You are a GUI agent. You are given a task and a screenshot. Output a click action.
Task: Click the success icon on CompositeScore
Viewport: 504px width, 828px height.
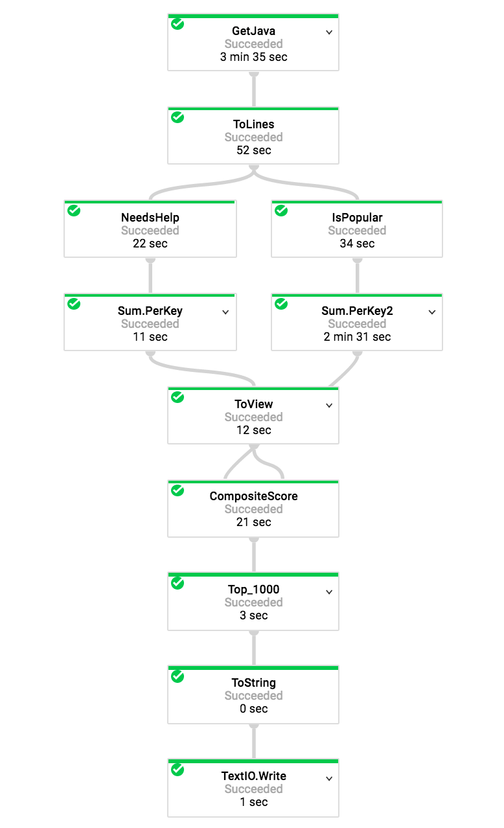click(x=178, y=490)
